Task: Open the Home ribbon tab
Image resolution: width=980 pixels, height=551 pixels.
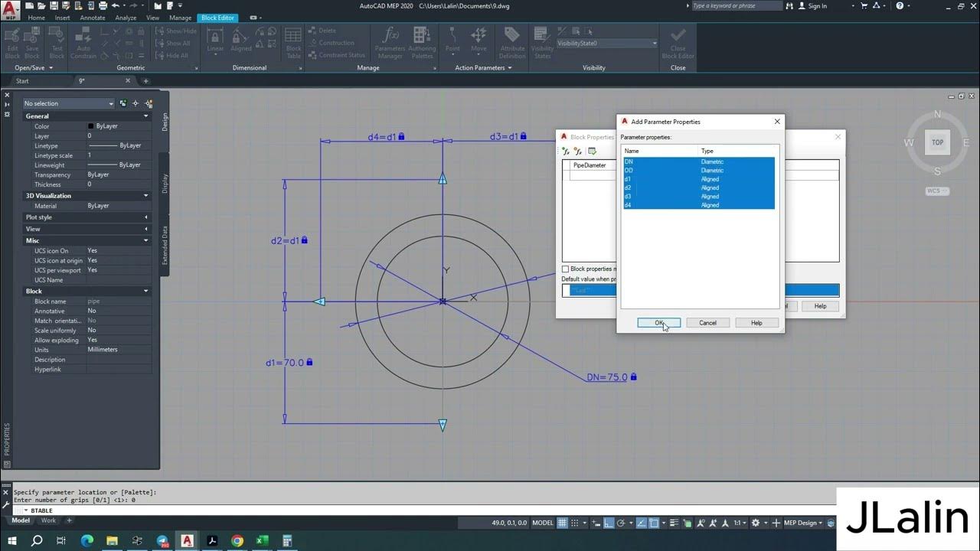Action: (36, 18)
